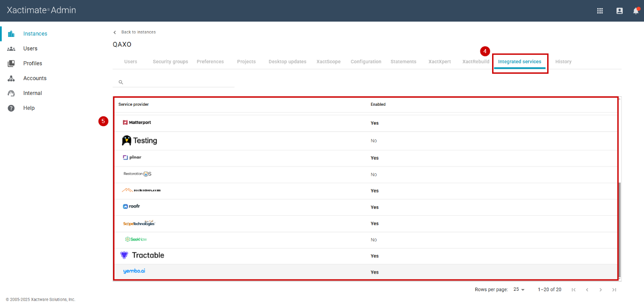The height and width of the screenshot is (307, 644).
Task: Switch to the XactScope tab
Action: click(x=329, y=62)
